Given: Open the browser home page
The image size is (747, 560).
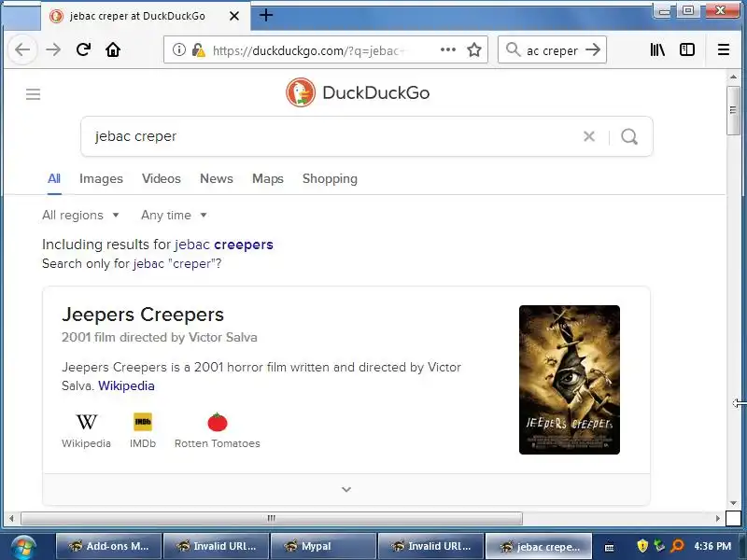Looking at the screenshot, I should pyautogui.click(x=113, y=49).
